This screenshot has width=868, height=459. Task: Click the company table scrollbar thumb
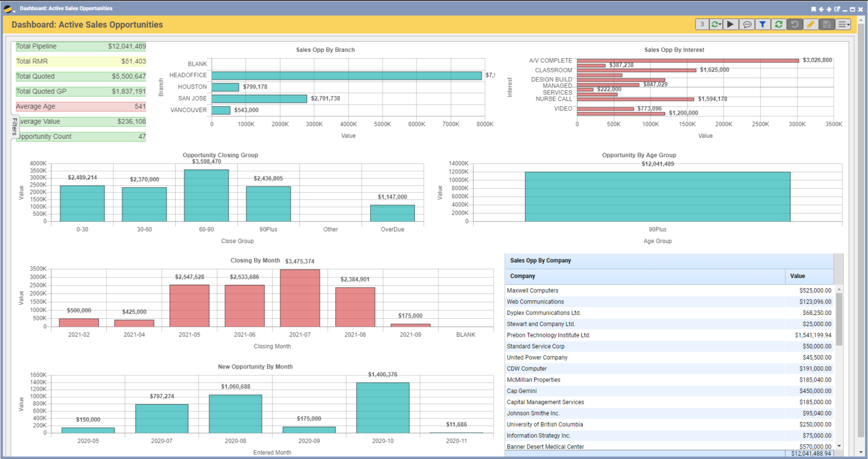click(839, 319)
